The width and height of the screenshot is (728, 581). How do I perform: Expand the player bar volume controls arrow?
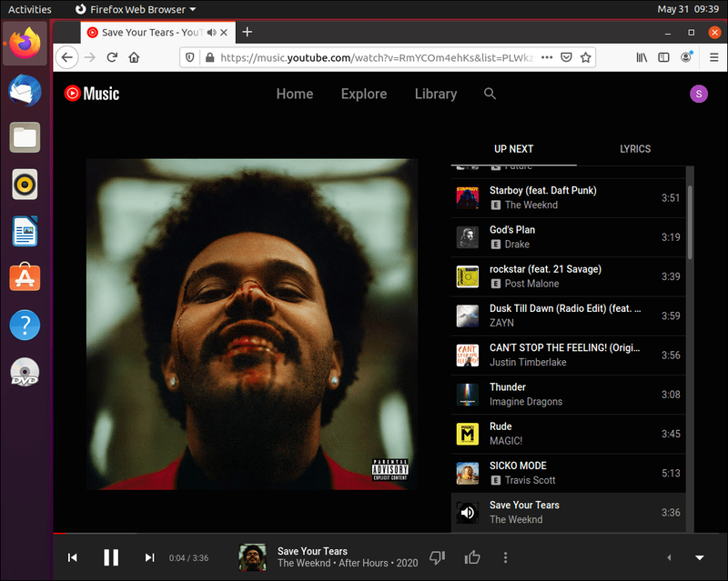click(669, 557)
